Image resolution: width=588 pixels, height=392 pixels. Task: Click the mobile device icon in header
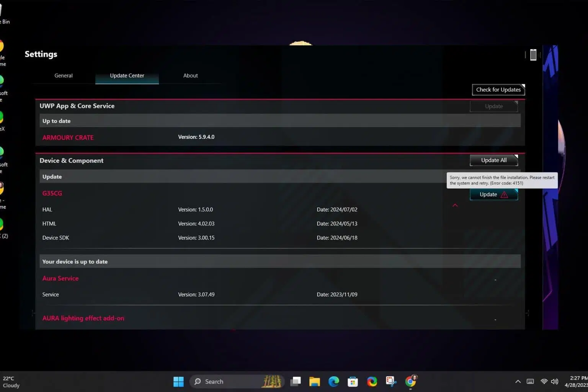coord(533,55)
